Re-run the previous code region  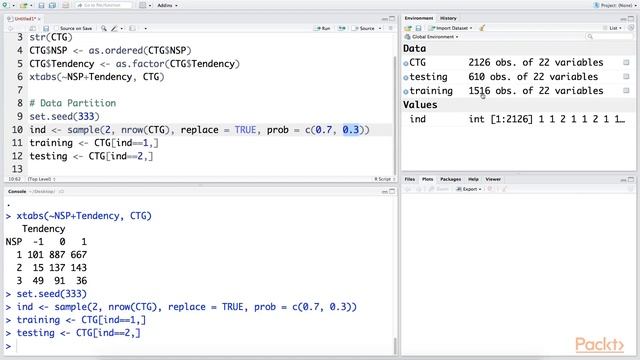click(342, 28)
